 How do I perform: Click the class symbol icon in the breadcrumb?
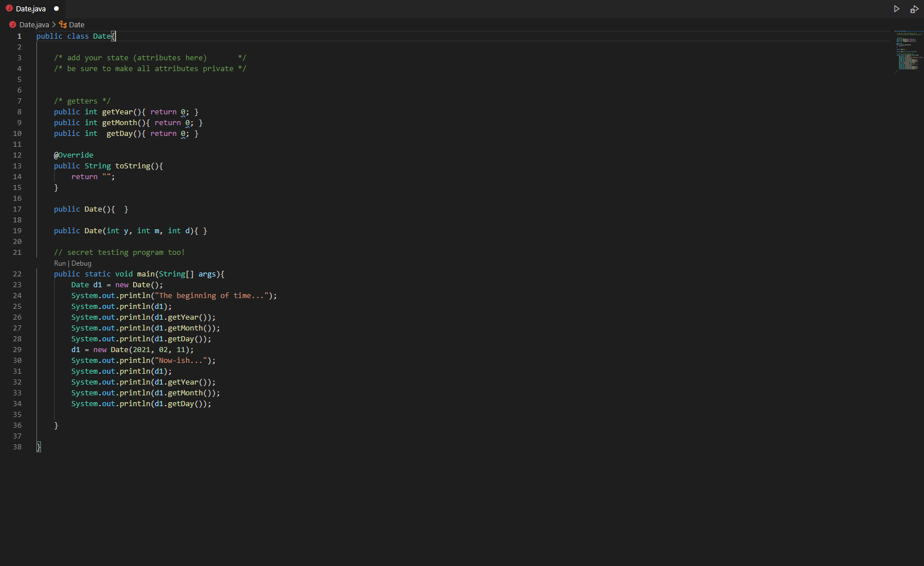(63, 24)
